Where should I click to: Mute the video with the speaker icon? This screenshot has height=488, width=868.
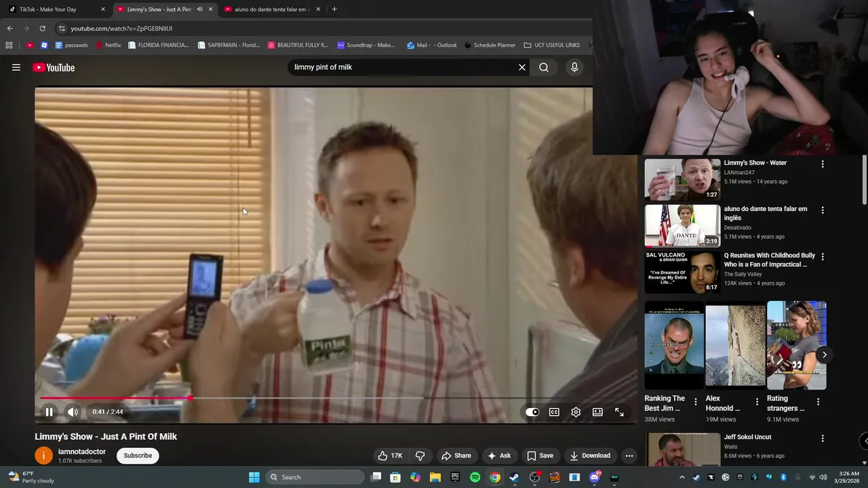73,411
